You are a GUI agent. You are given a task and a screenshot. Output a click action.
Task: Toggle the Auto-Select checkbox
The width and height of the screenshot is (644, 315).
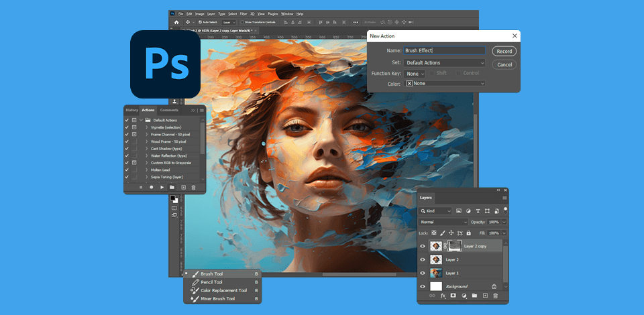200,22
